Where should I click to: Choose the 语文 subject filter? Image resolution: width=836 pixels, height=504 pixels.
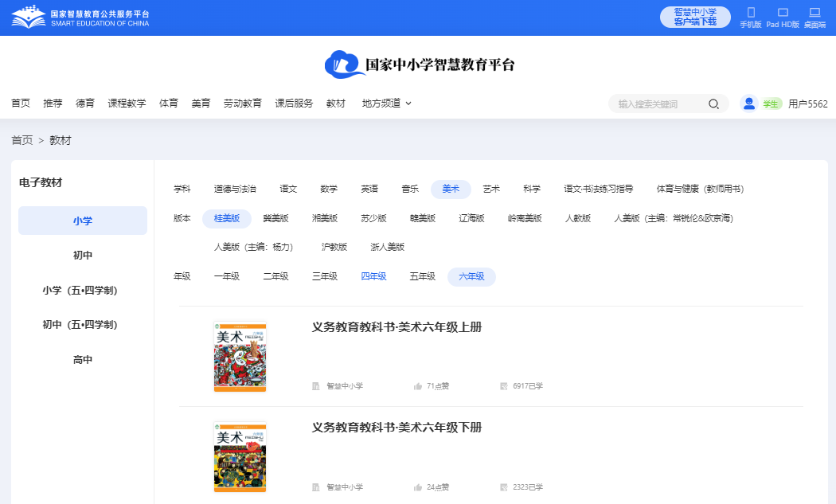point(288,189)
